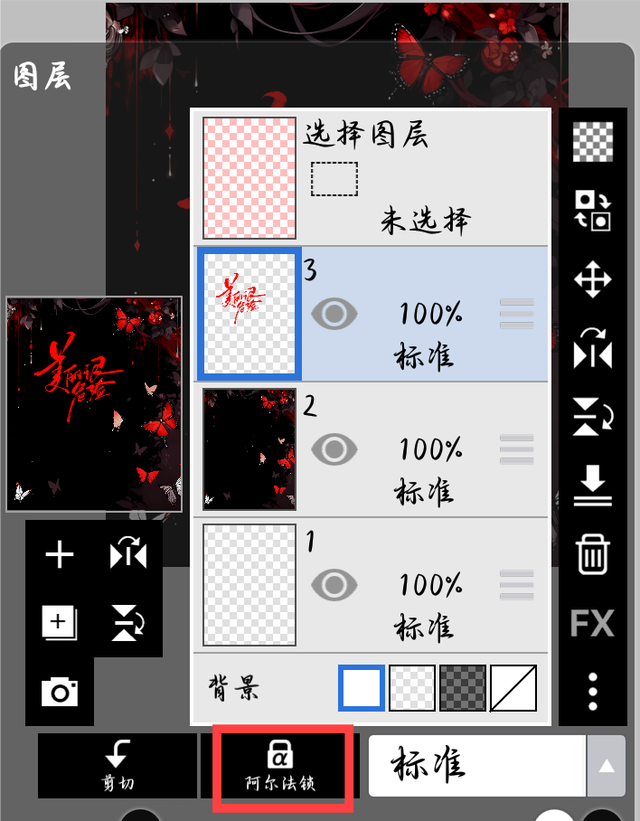Open the FX filter button
The width and height of the screenshot is (640, 821).
tap(592, 623)
